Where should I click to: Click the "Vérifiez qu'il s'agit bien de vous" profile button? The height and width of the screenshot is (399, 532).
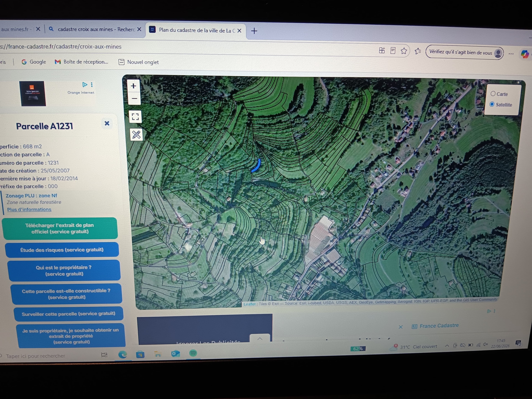point(464,53)
